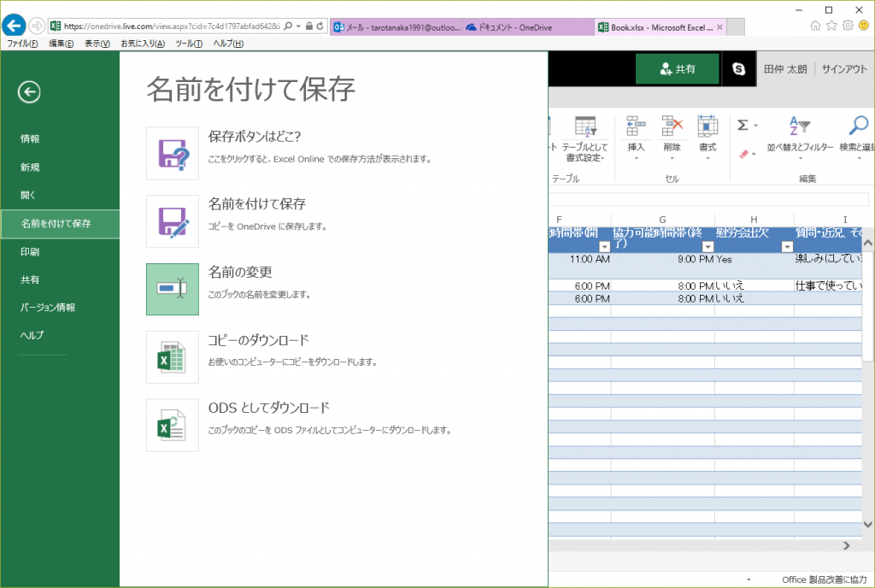
Task: Expand address bar search dropdown arrow
Action: (298, 26)
